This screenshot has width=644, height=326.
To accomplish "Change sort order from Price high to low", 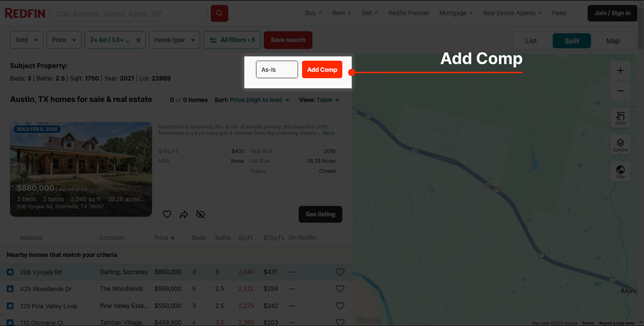I will pyautogui.click(x=259, y=100).
